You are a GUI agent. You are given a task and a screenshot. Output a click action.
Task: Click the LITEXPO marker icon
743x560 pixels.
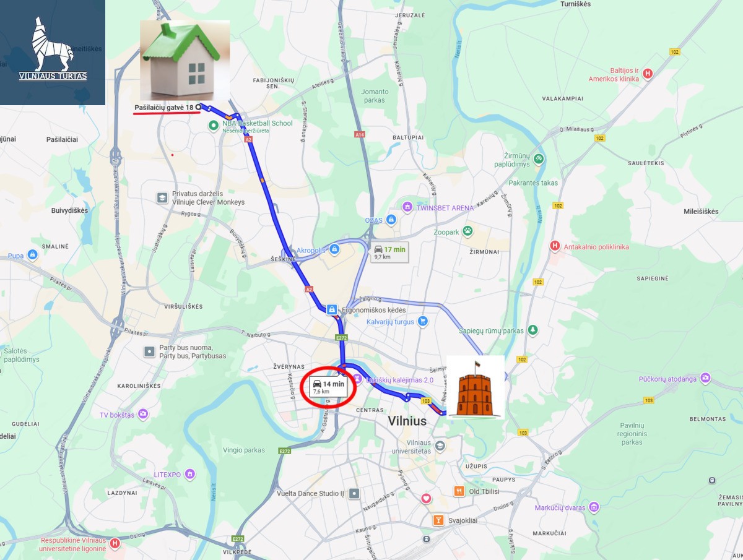click(190, 474)
